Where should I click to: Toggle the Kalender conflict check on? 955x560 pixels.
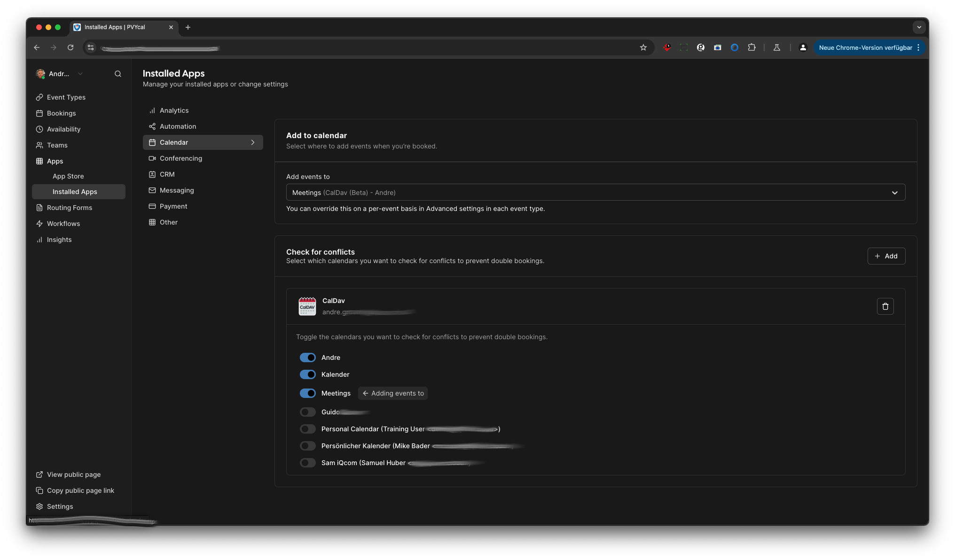click(x=308, y=375)
